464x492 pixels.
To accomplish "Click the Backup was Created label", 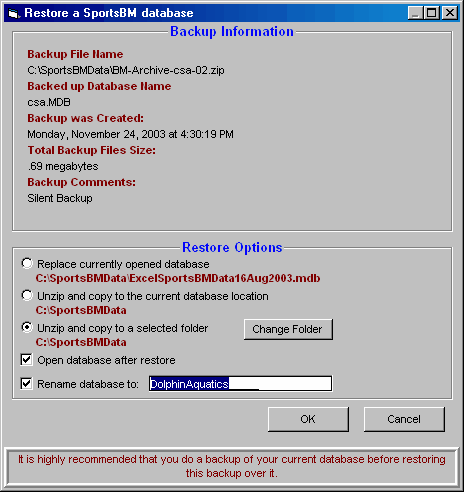I will pyautogui.click(x=85, y=118).
